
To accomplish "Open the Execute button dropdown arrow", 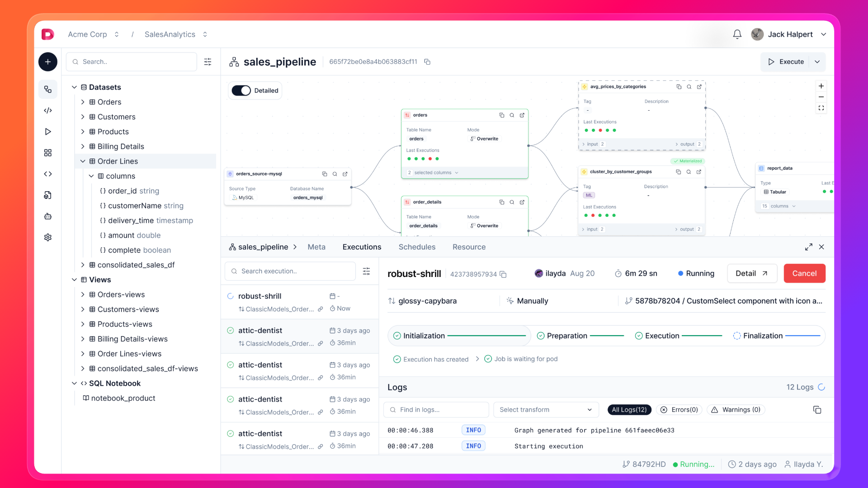I will (x=817, y=62).
